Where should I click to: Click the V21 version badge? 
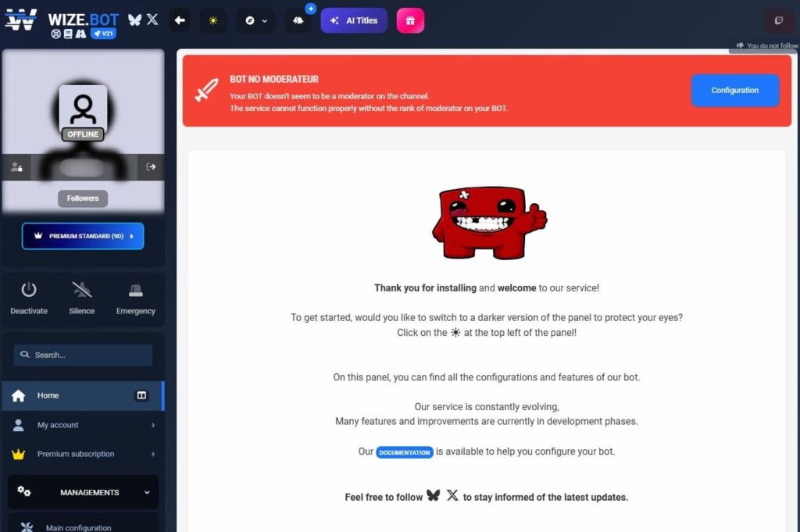[103, 34]
